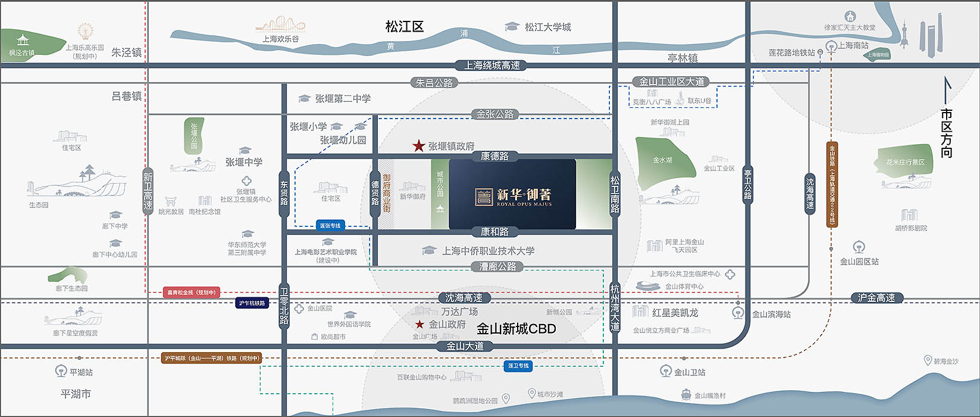This screenshot has width=980, height=417.
Task: Click the building icon beside 阿里上海金山飞天园区
Action: (655, 245)
